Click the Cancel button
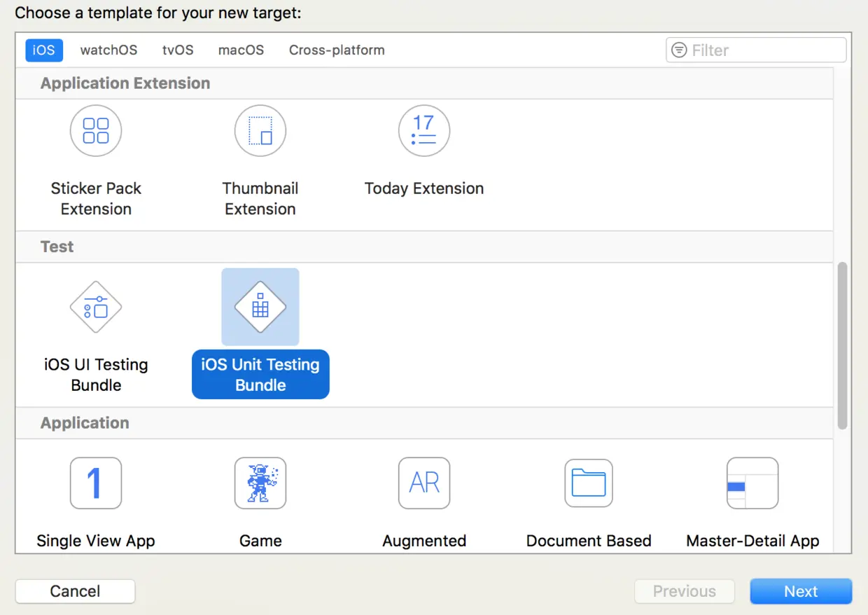This screenshot has height=615, width=868. 75,591
